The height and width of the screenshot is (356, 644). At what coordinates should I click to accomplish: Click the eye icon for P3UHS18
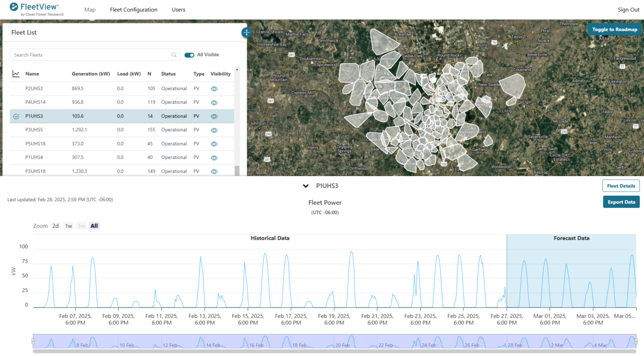pyautogui.click(x=214, y=171)
